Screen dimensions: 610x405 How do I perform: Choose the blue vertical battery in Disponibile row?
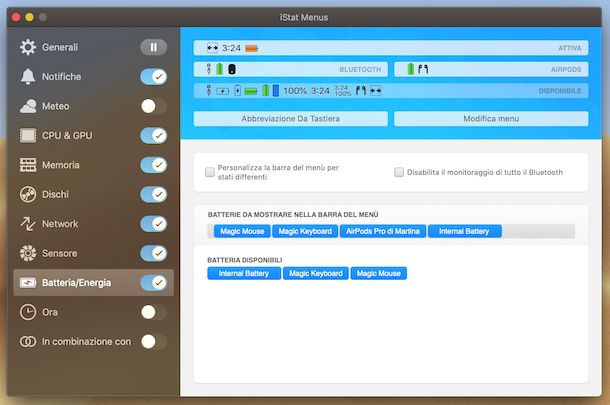click(276, 91)
